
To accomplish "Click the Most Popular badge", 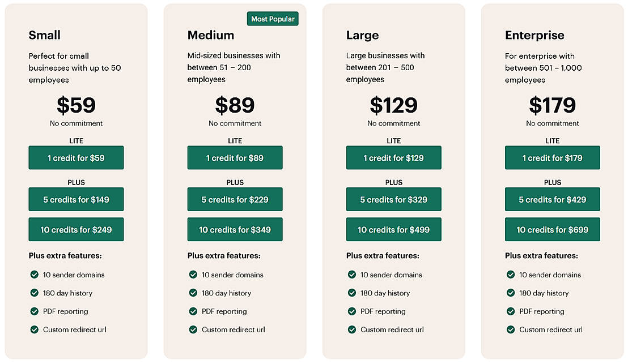I will click(273, 19).
